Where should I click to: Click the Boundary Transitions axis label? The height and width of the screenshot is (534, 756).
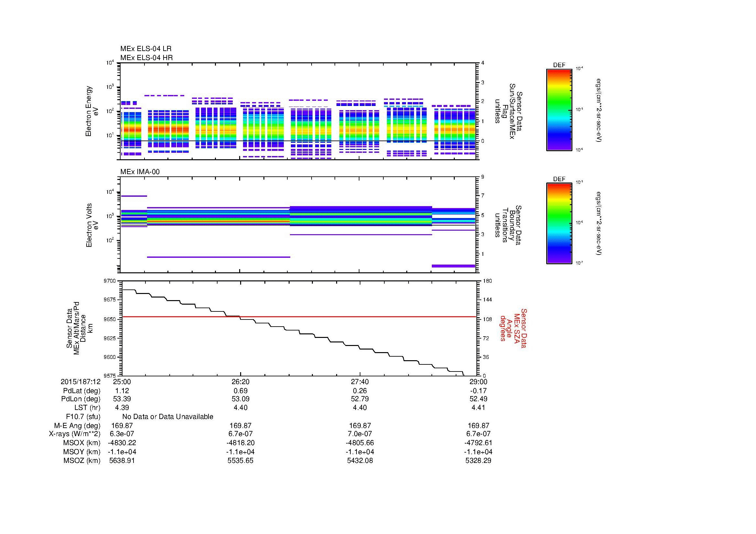coord(508,225)
